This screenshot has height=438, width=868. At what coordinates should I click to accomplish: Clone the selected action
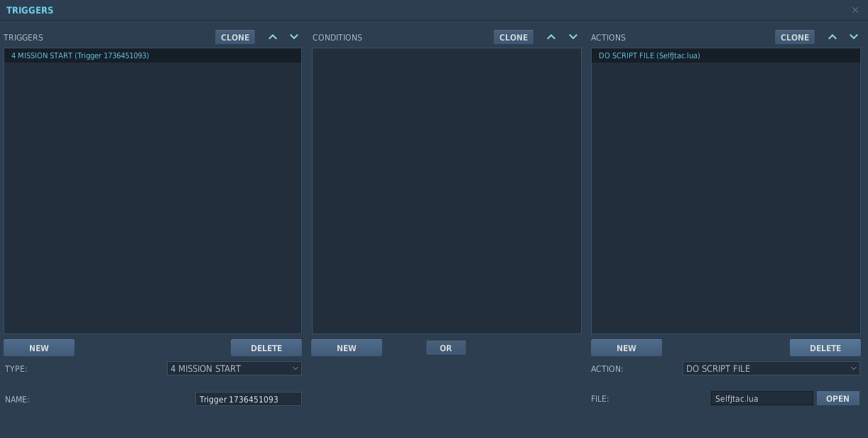[x=795, y=38]
